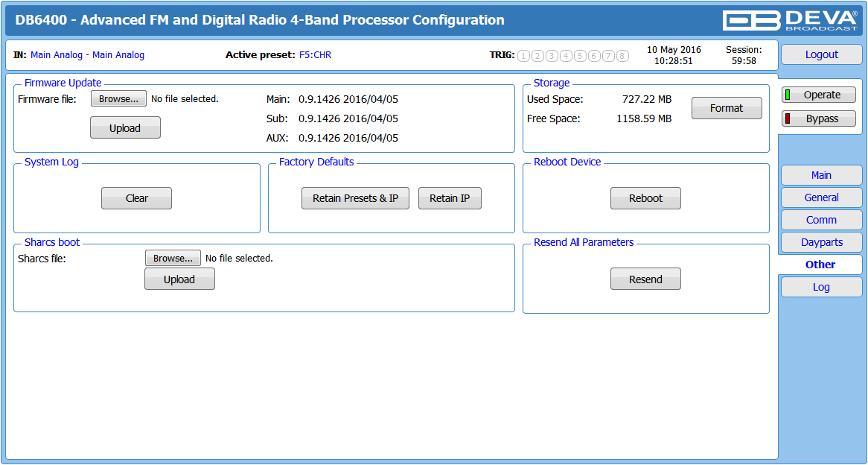Upload the selected firmware file
Image resolution: width=868 pixels, height=465 pixels.
(x=125, y=127)
